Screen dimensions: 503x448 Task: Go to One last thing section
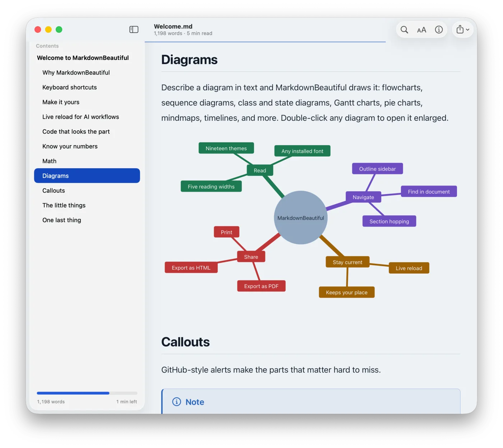[x=62, y=220]
